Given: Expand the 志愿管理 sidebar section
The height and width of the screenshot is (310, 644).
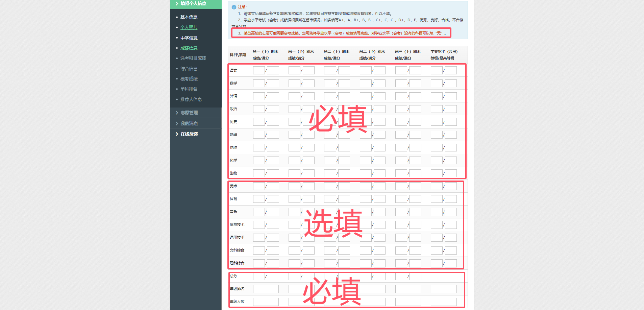Looking at the screenshot, I should pyautogui.click(x=189, y=113).
